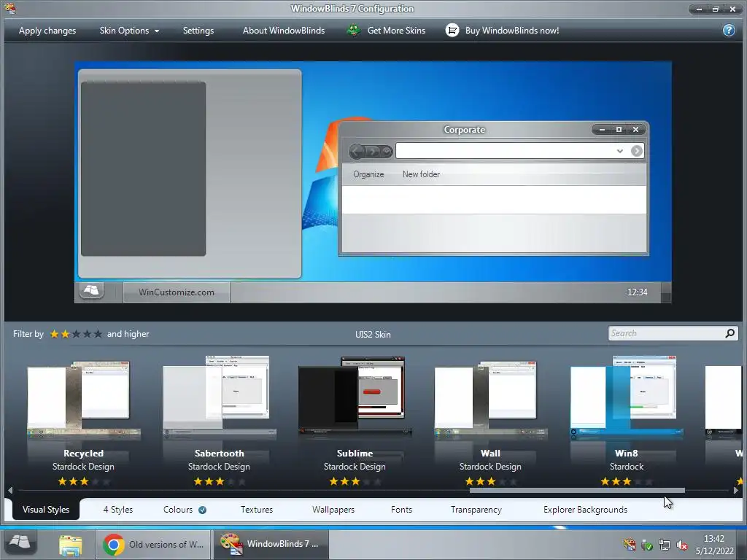Viewport: 747px width, 560px height.
Task: Open the Colours tab
Action: click(178, 510)
